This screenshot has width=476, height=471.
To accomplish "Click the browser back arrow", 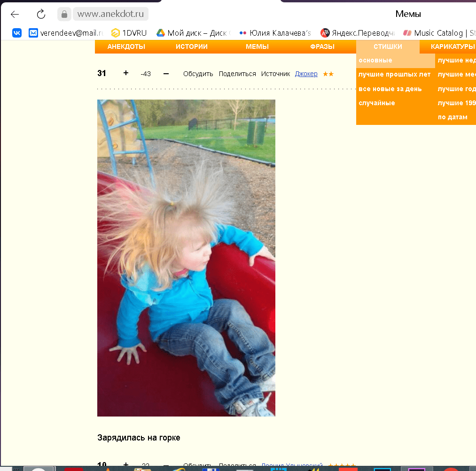I will point(15,14).
